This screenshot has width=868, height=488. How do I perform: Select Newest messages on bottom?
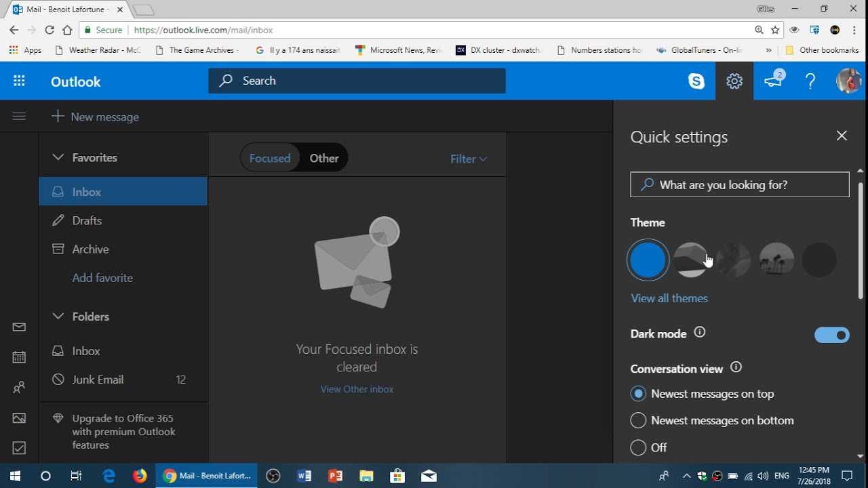pos(638,421)
